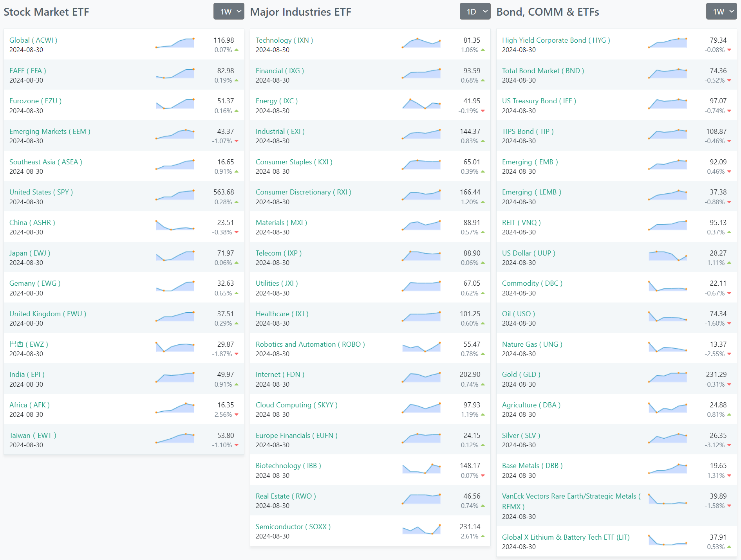
Task: Click the Energy ( IXC ) sparkline chart
Action: pos(421,104)
